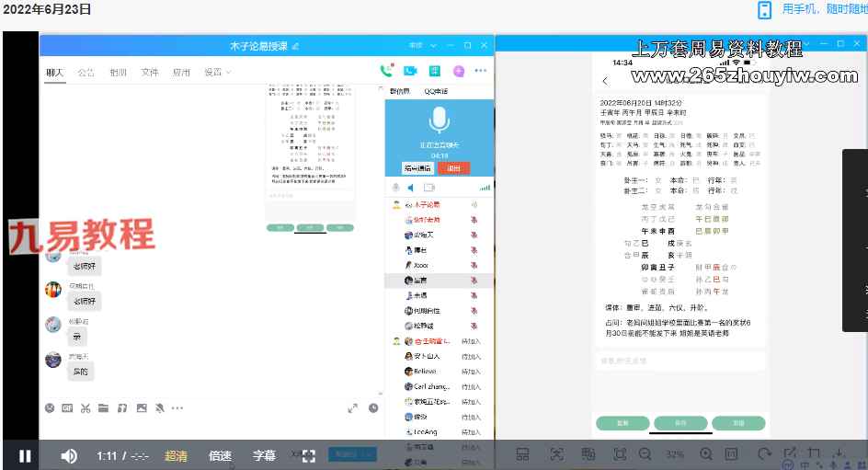Select the scissors screenshot tool

(x=86, y=407)
